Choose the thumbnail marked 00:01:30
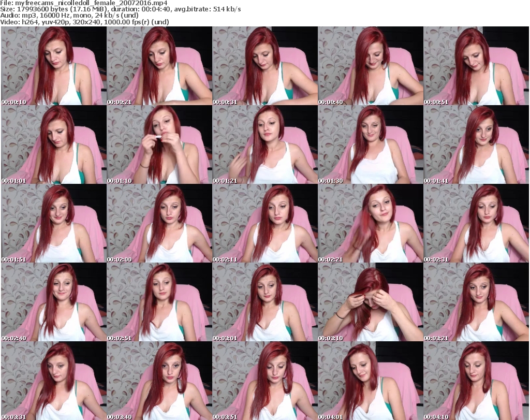This screenshot has height=420, width=530. point(371,144)
